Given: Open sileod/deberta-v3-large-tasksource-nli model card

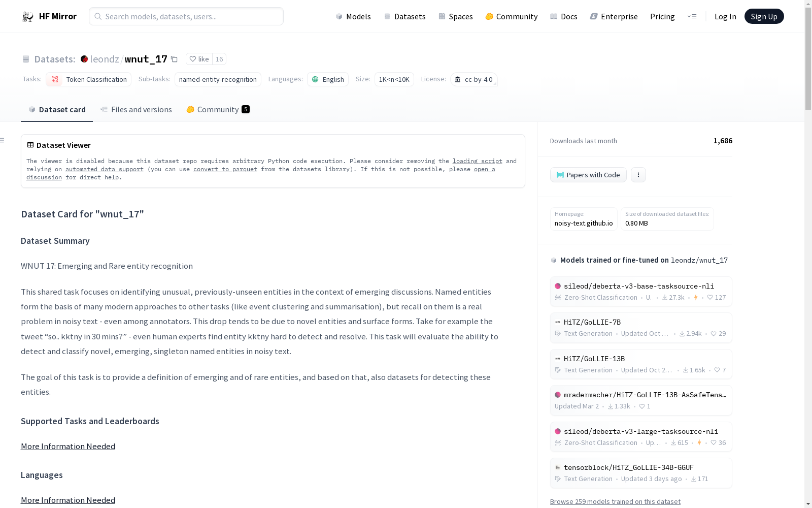Looking at the screenshot, I should point(641,437).
